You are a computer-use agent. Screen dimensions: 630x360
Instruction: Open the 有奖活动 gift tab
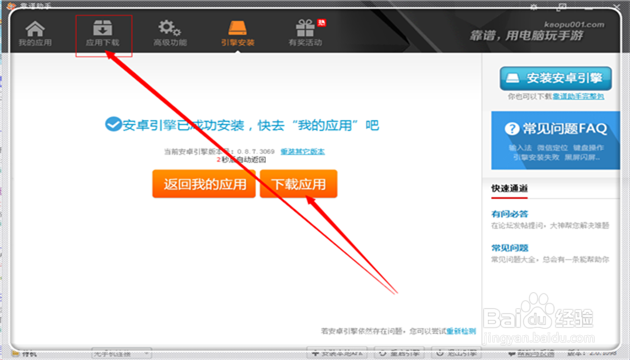[x=305, y=34]
